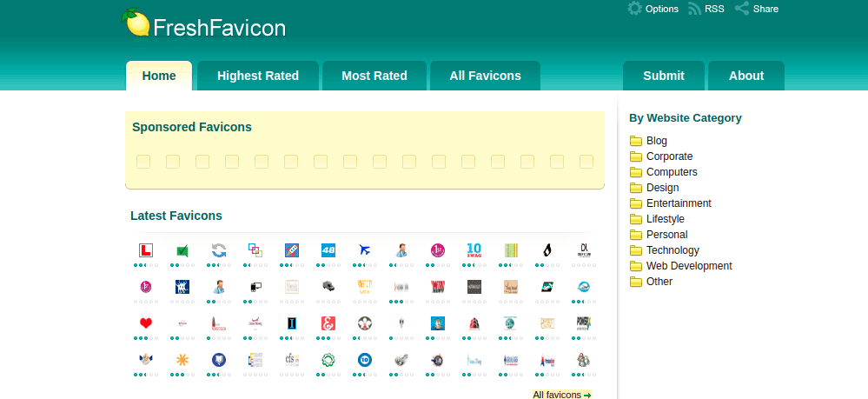Screen dimensions: 868x399
Task: Click the folder icon beside Computers
Action: pyautogui.click(x=636, y=172)
